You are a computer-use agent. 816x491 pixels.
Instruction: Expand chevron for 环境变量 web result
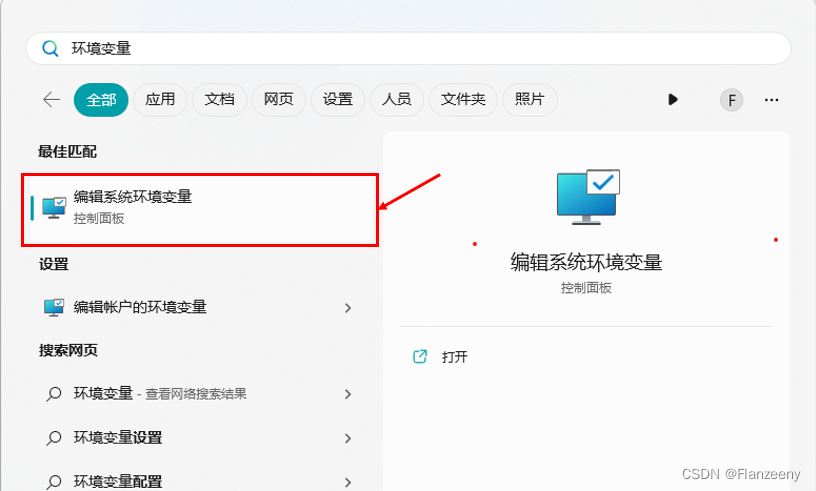click(x=348, y=395)
